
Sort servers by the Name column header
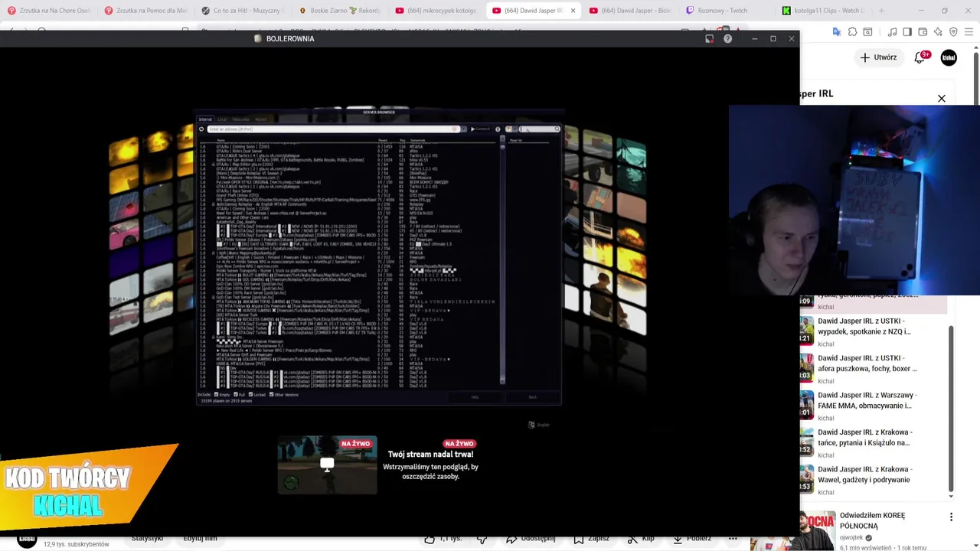click(x=220, y=140)
